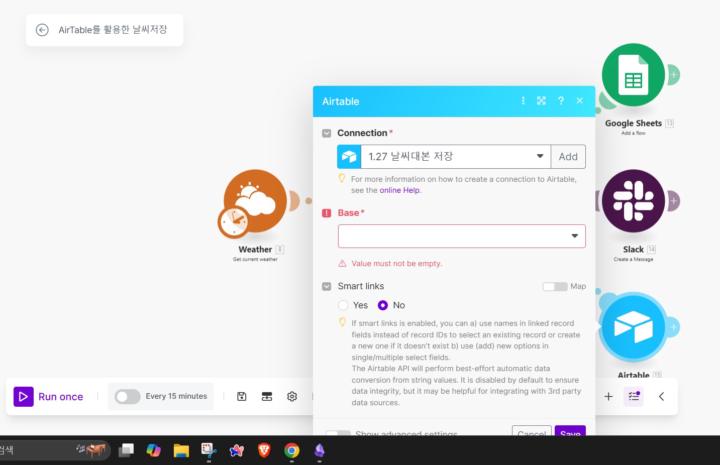This screenshot has height=465, width=720.
Task: Select Yes for Smart links
Action: [343, 305]
